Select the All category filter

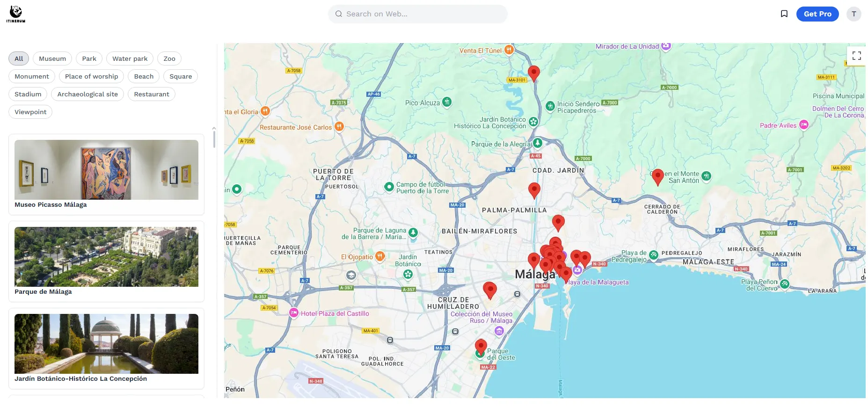pyautogui.click(x=19, y=58)
